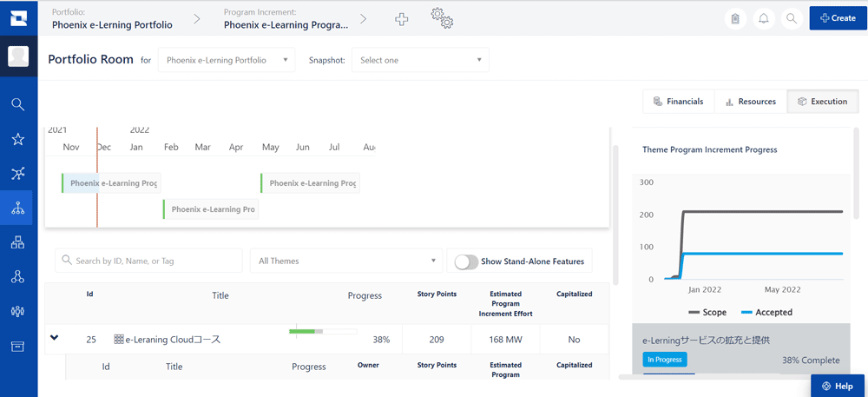Switch to the Execution tab

click(823, 102)
